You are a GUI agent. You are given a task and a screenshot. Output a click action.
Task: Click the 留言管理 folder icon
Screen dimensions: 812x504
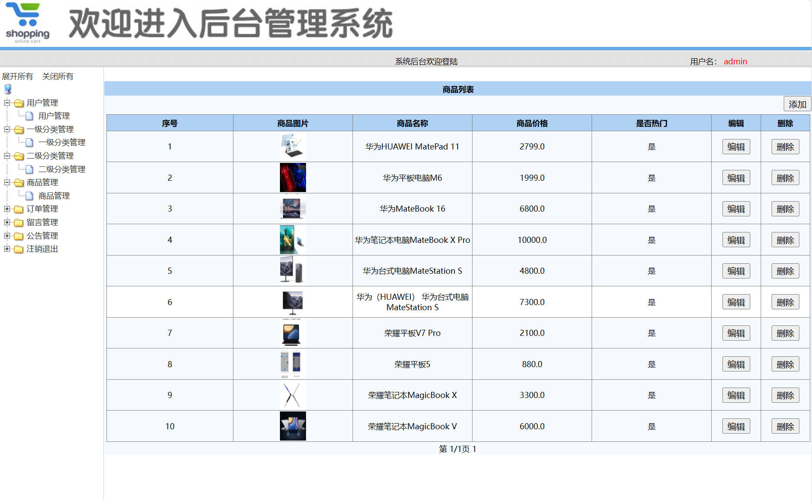pos(18,222)
